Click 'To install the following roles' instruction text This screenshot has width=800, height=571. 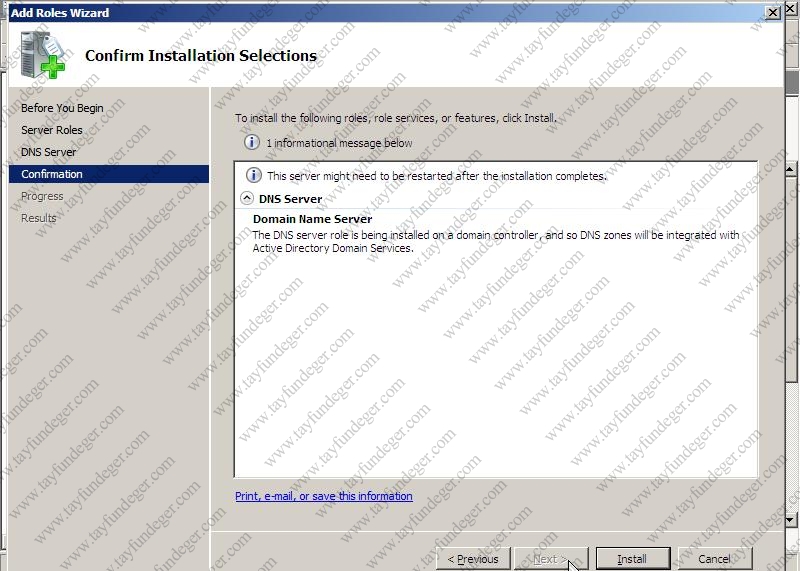click(x=396, y=118)
